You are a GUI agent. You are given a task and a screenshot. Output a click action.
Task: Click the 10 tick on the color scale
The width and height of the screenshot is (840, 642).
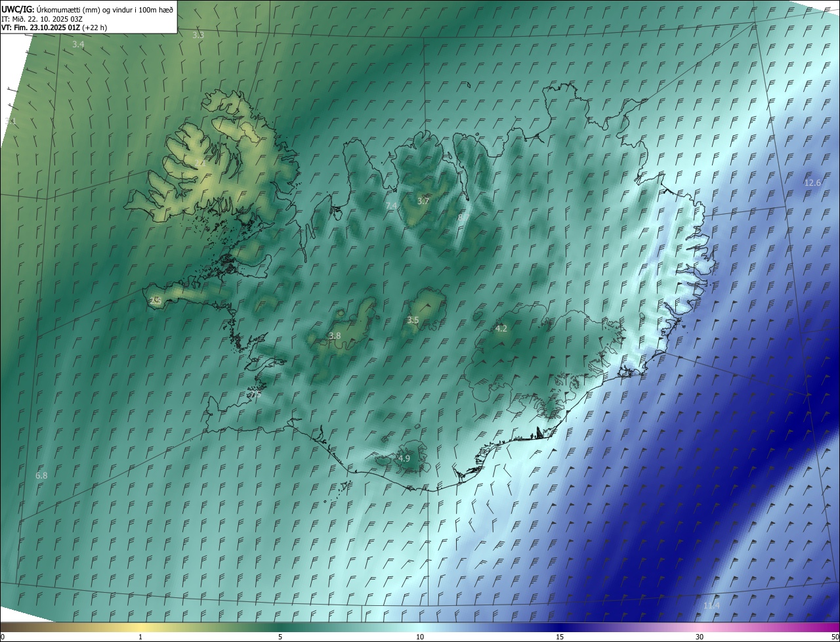(x=420, y=637)
